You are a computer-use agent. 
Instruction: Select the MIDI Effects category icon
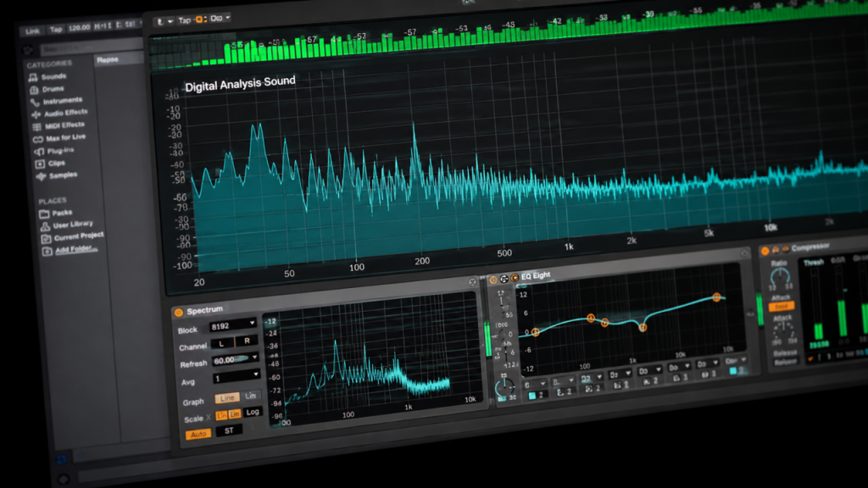(37, 127)
